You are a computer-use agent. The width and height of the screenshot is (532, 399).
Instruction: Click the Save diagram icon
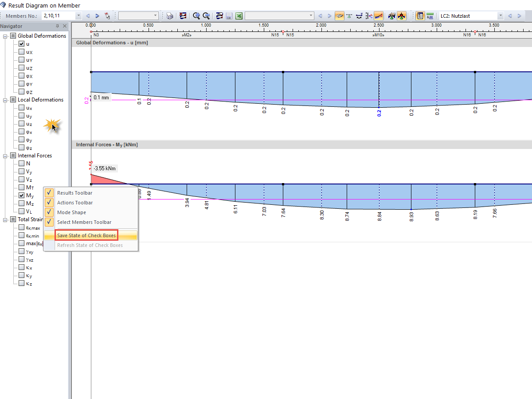pos(229,16)
